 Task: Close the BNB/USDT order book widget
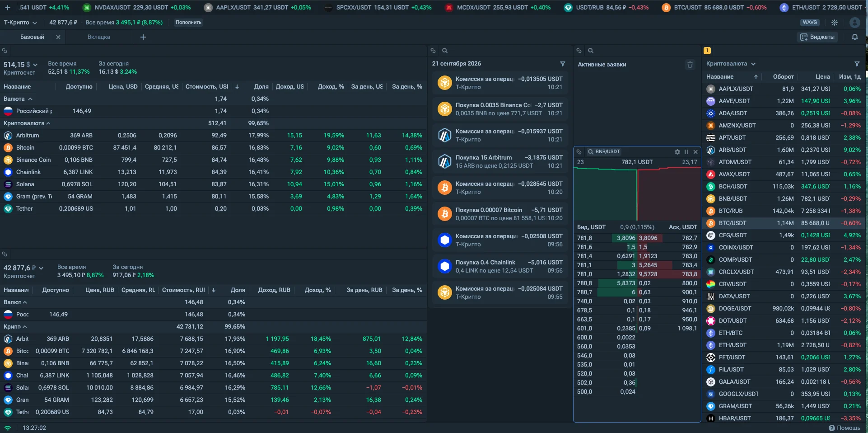pyautogui.click(x=695, y=152)
